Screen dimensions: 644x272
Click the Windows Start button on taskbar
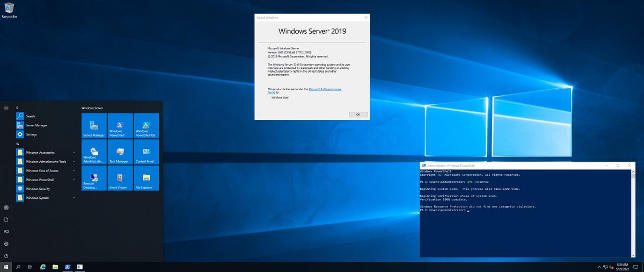pyautogui.click(x=6, y=267)
